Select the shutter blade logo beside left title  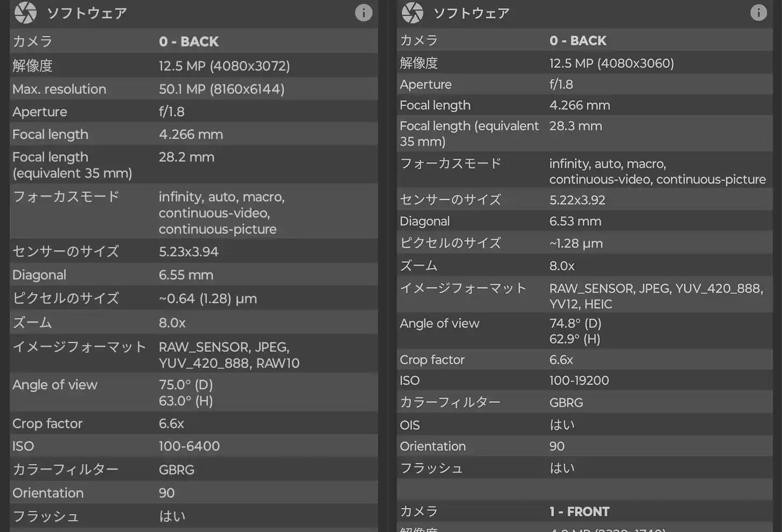(25, 12)
